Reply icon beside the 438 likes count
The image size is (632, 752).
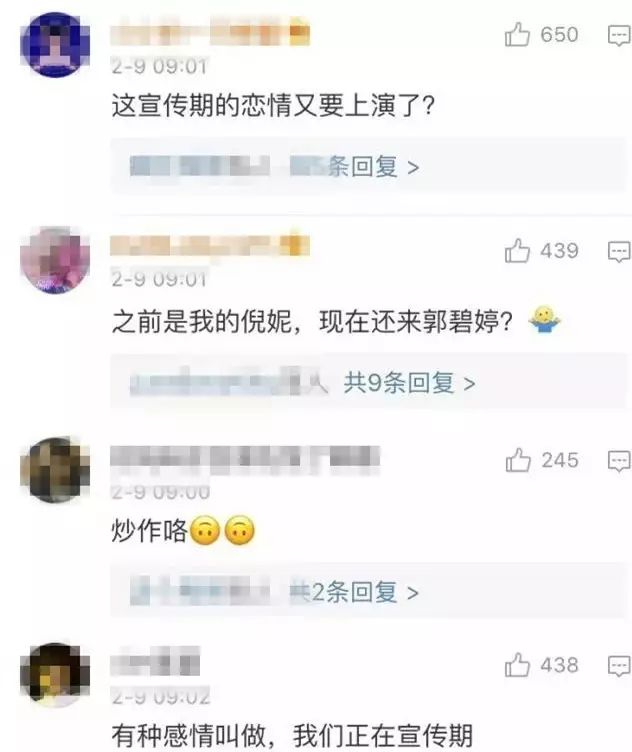pos(619,666)
